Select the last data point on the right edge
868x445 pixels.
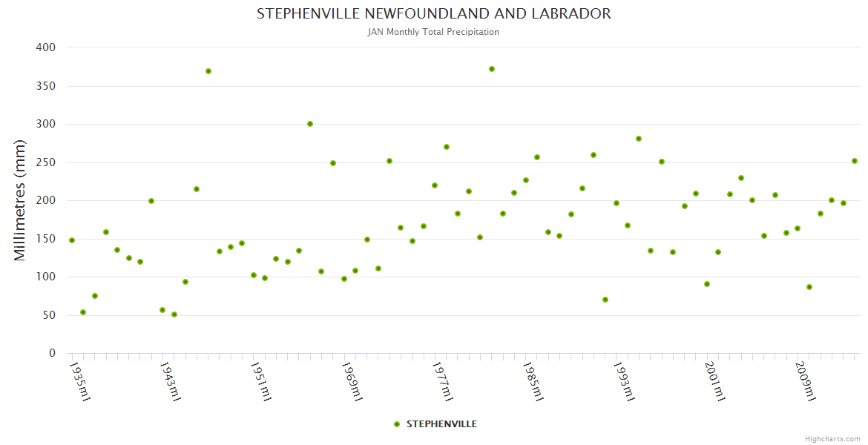pos(855,161)
